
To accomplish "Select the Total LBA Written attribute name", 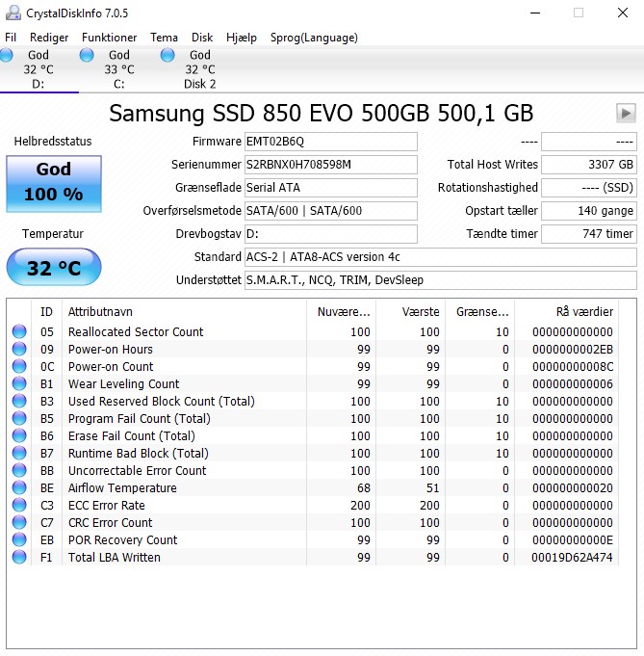I will (115, 558).
